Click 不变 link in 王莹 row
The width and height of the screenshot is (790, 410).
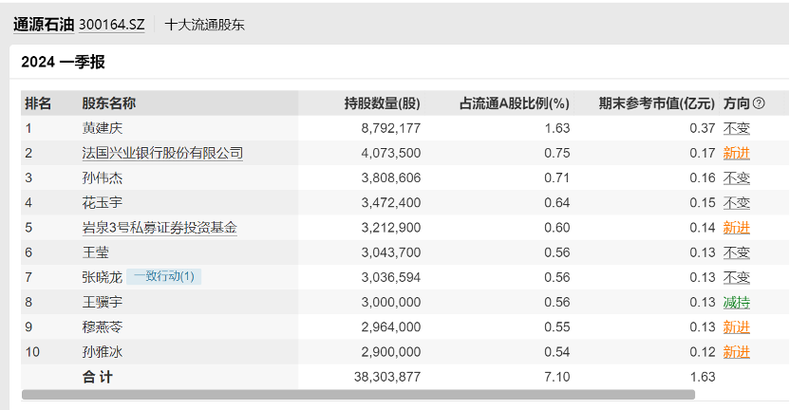pyautogui.click(x=736, y=252)
